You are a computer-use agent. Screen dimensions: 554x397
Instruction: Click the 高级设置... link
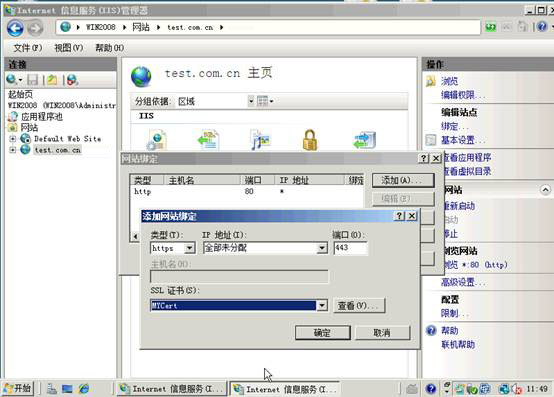pyautogui.click(x=463, y=282)
